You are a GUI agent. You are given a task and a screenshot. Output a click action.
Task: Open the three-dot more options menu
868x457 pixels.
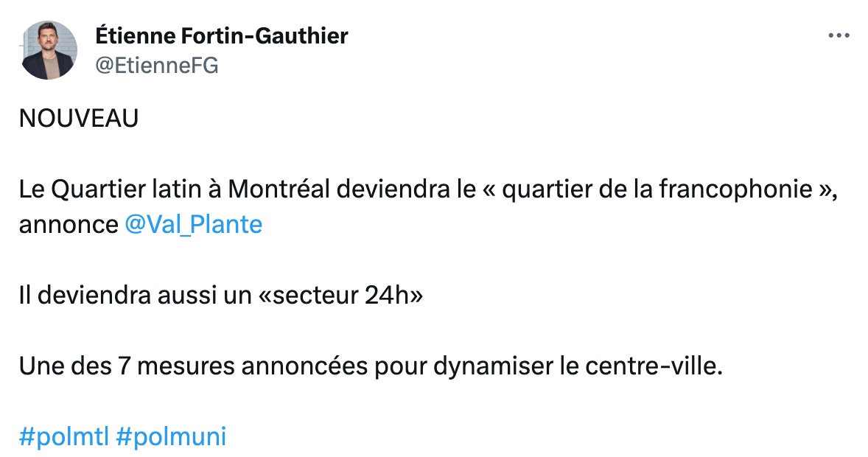[x=839, y=35]
